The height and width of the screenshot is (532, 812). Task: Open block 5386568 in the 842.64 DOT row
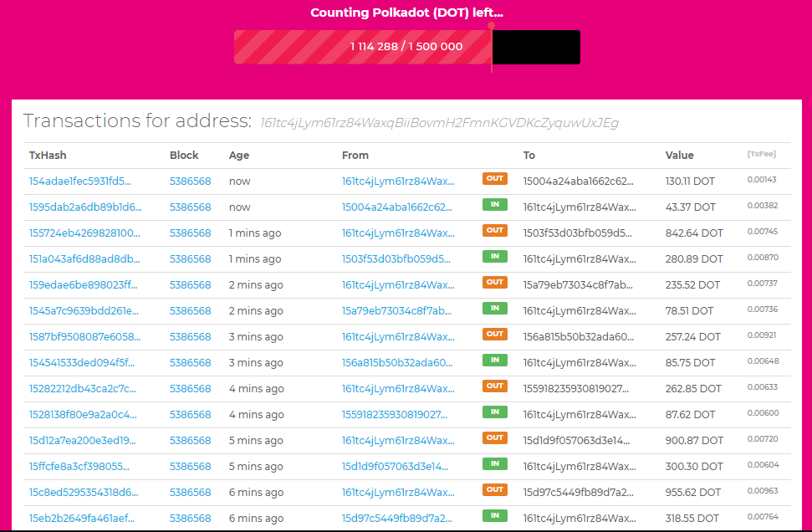pyautogui.click(x=190, y=233)
